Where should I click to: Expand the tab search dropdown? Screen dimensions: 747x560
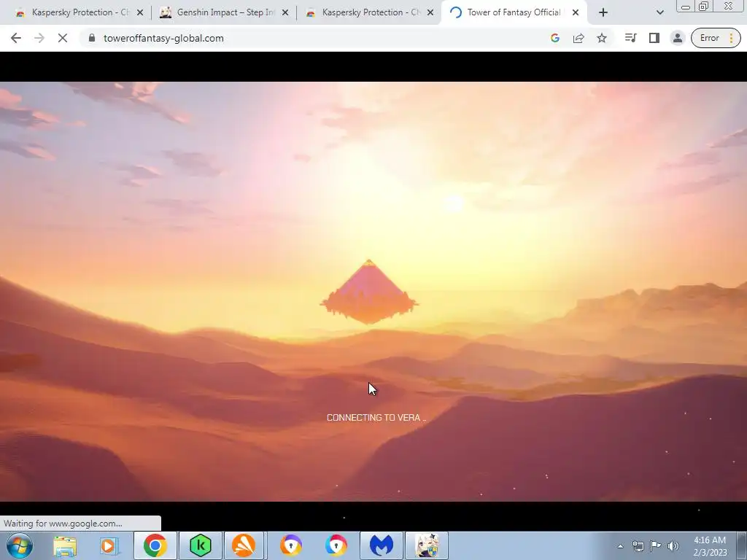(x=659, y=12)
